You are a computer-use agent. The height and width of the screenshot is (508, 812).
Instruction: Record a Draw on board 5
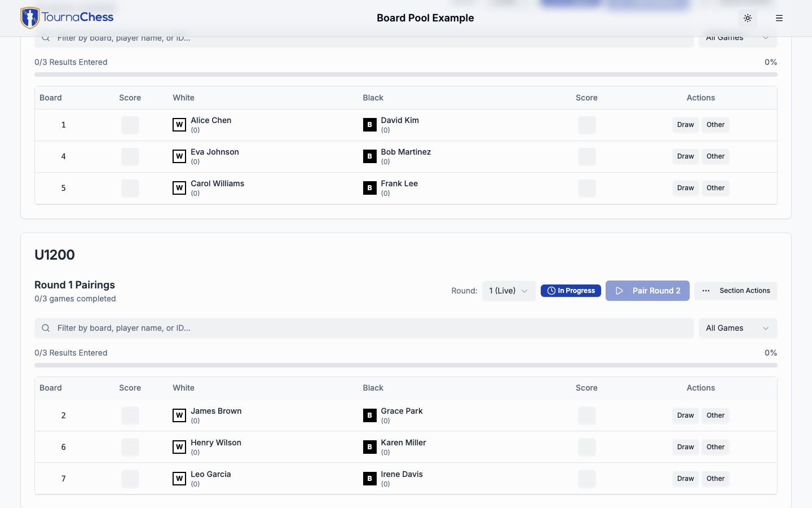coord(686,188)
